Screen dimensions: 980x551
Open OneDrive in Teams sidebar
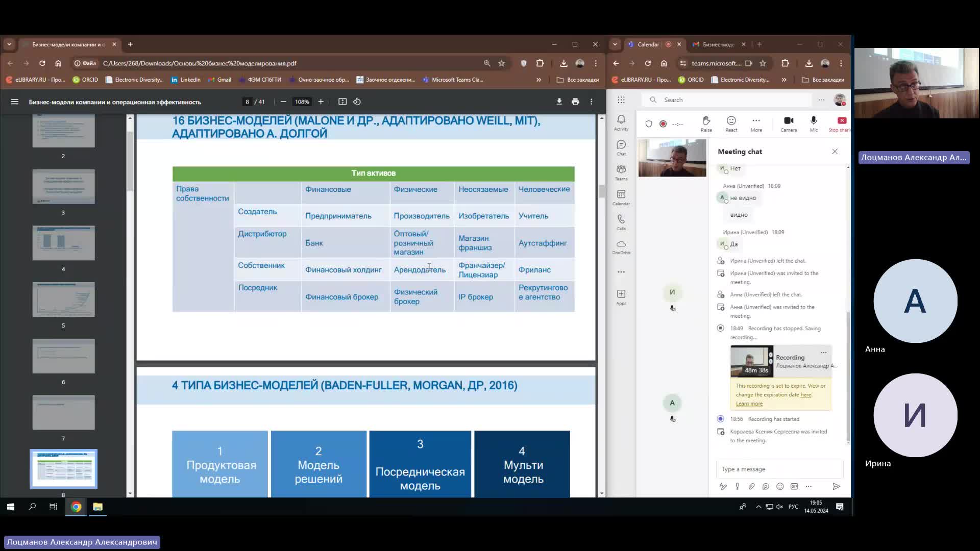coord(621,247)
